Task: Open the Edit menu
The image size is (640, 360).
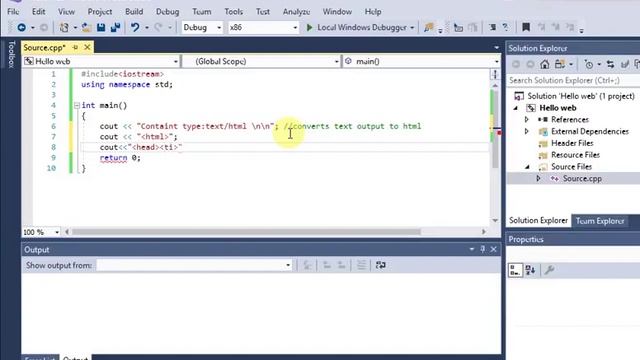Action: tap(39, 11)
